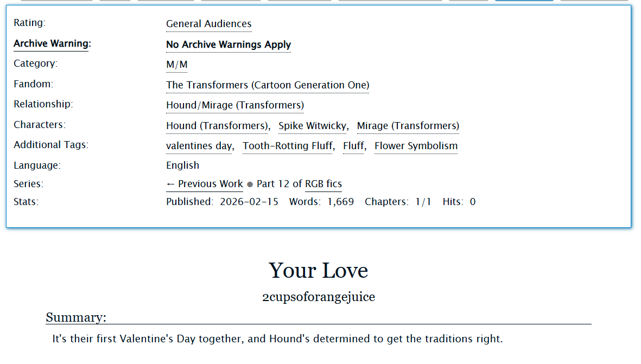This screenshot has width=641, height=364.
Task: Click the Archive Warning label link
Action: point(51,44)
